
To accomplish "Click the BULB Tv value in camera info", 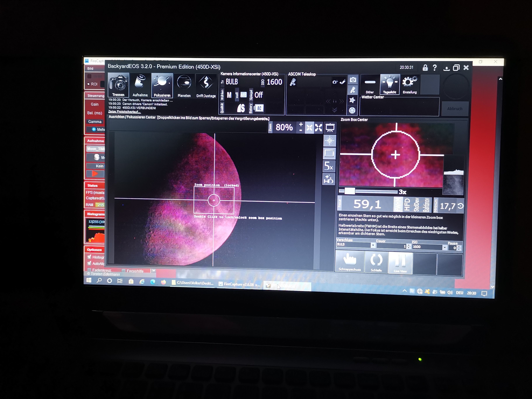I will click(232, 82).
